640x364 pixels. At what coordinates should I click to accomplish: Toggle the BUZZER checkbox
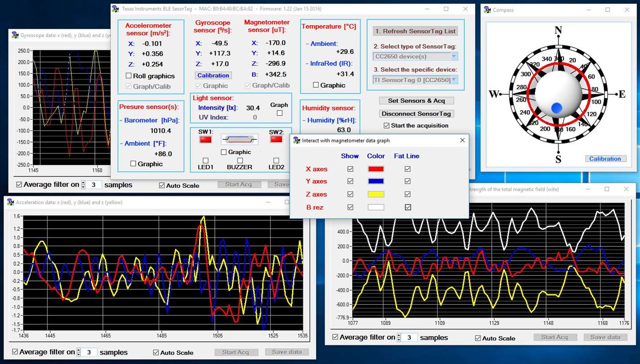click(x=240, y=160)
